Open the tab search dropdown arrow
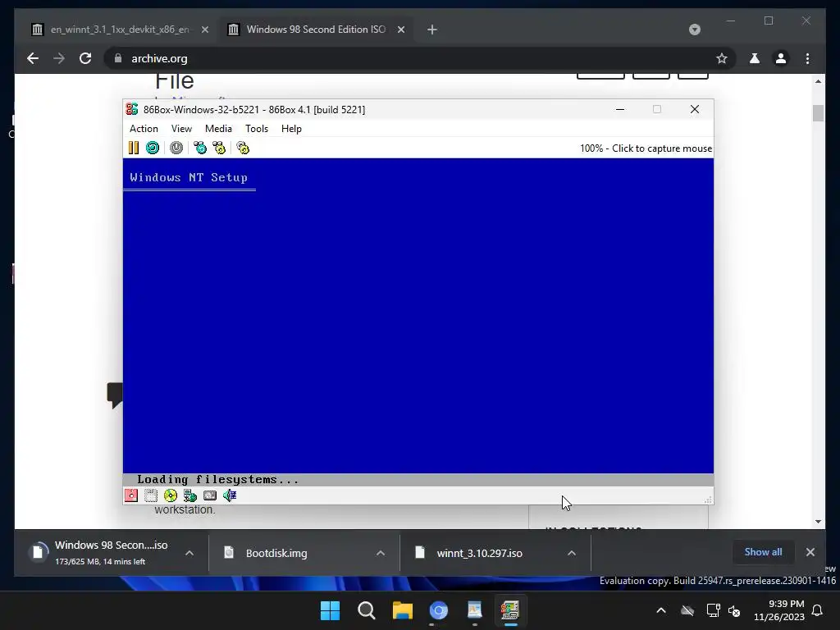 pos(694,30)
